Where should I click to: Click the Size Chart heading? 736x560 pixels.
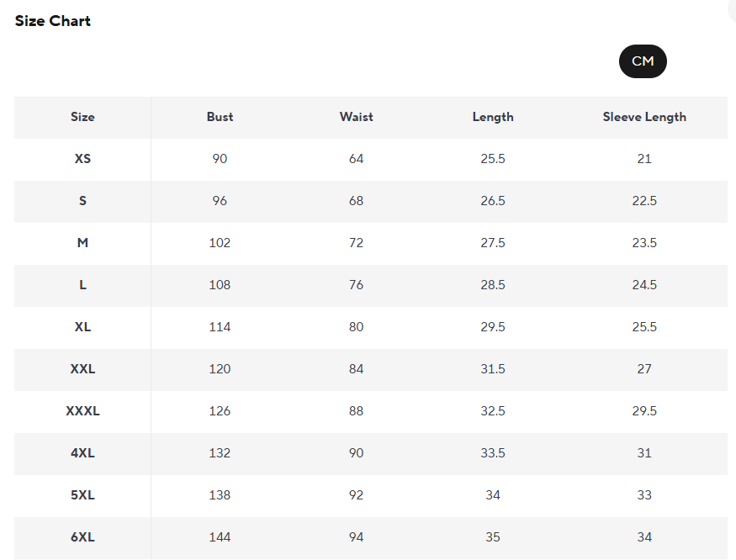pos(53,21)
